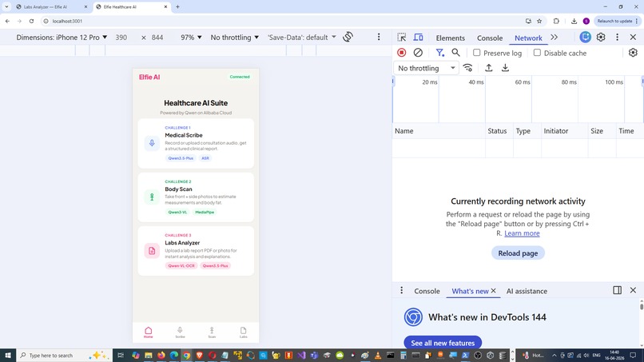
Task: Open the Save-Data default dropdown
Action: click(302, 38)
